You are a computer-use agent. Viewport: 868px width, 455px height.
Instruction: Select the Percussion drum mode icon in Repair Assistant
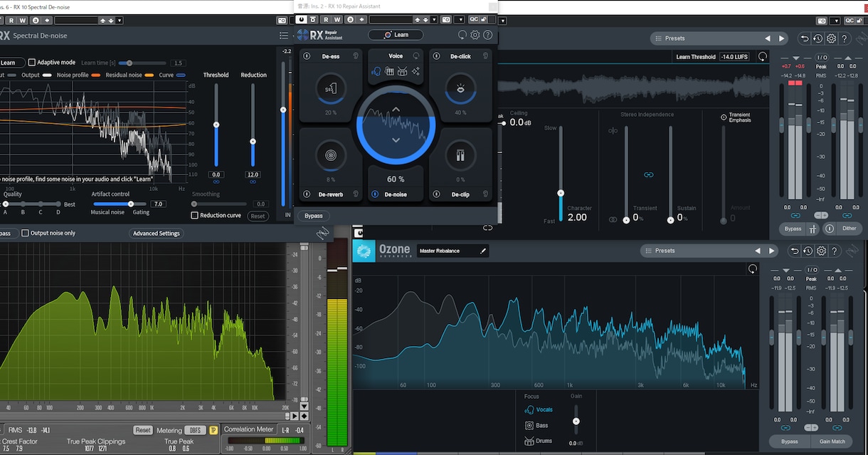pos(403,71)
